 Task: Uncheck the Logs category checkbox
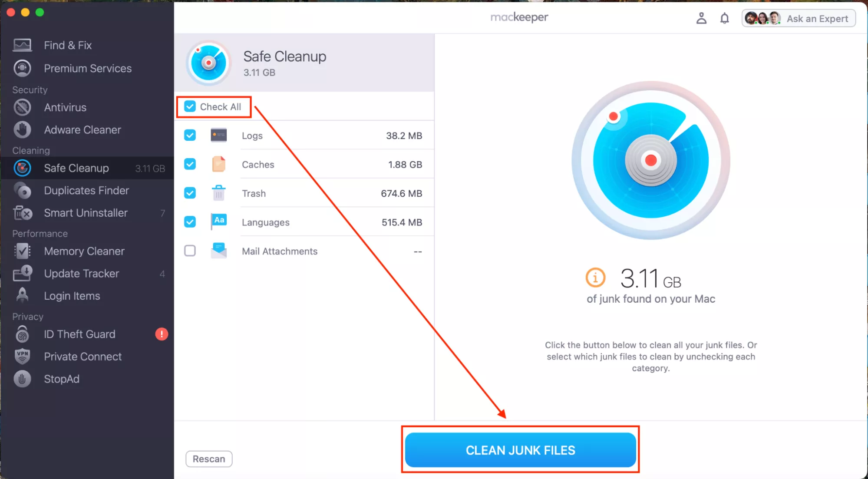[x=190, y=135]
